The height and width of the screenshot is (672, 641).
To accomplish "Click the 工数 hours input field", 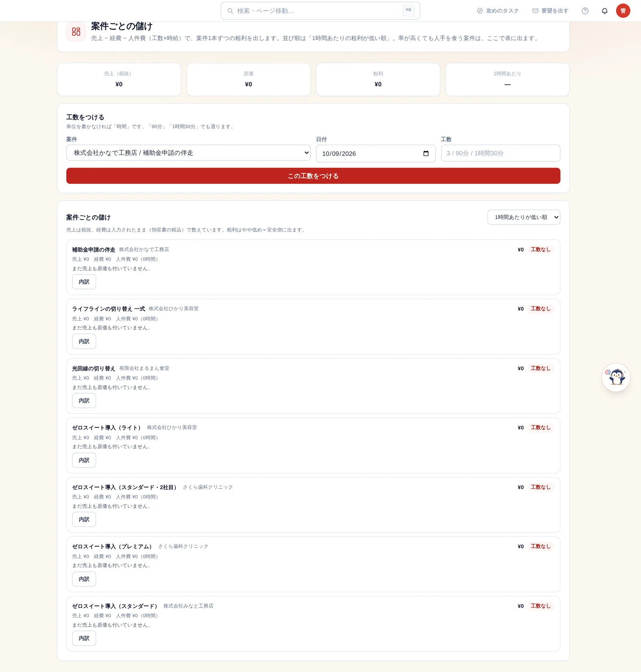I will pyautogui.click(x=500, y=153).
